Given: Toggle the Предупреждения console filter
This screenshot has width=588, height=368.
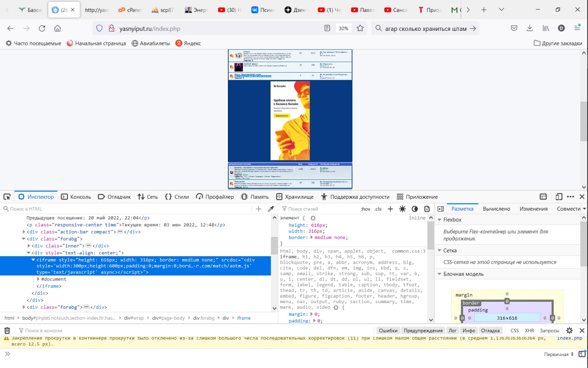Looking at the screenshot, I should (x=423, y=330).
